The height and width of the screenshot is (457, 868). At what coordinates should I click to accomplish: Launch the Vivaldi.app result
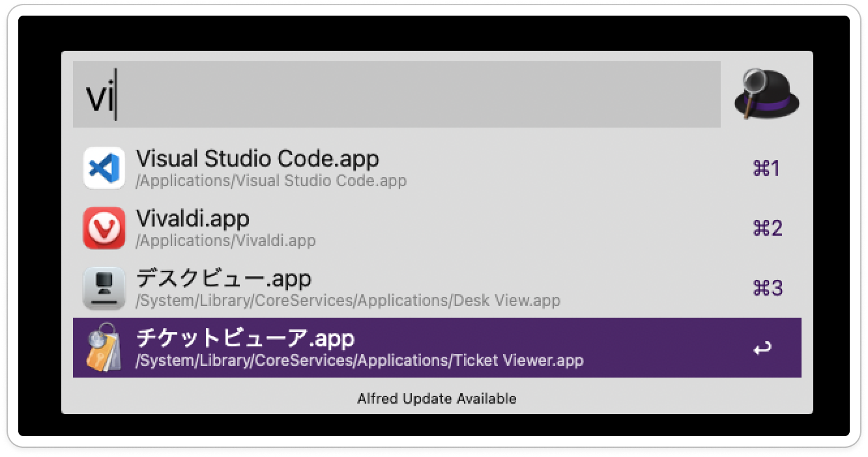click(437, 228)
